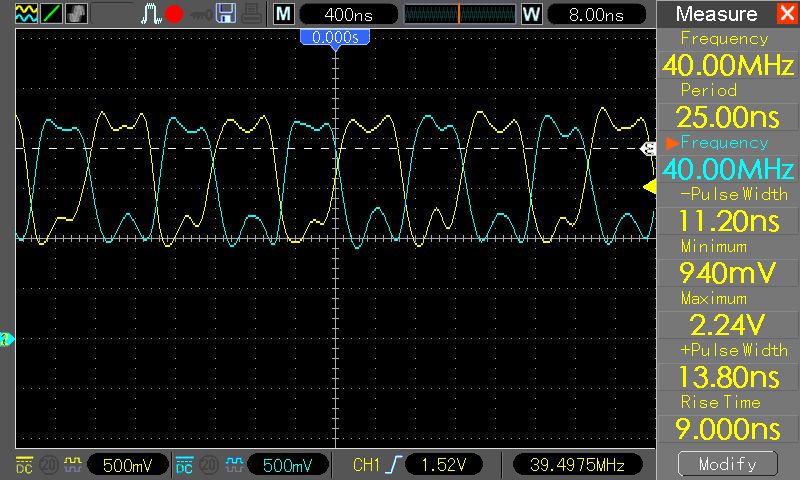Open the M timebase menu
Screen dimensions: 800x480
[x=283, y=14]
